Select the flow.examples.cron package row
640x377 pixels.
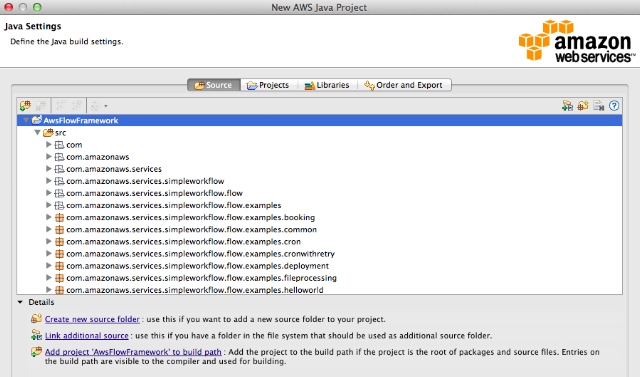320,242
